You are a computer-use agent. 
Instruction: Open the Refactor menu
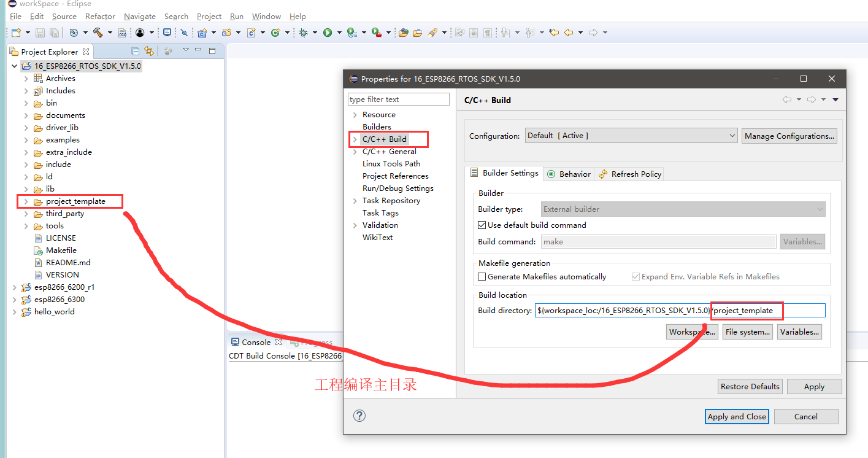tap(100, 17)
